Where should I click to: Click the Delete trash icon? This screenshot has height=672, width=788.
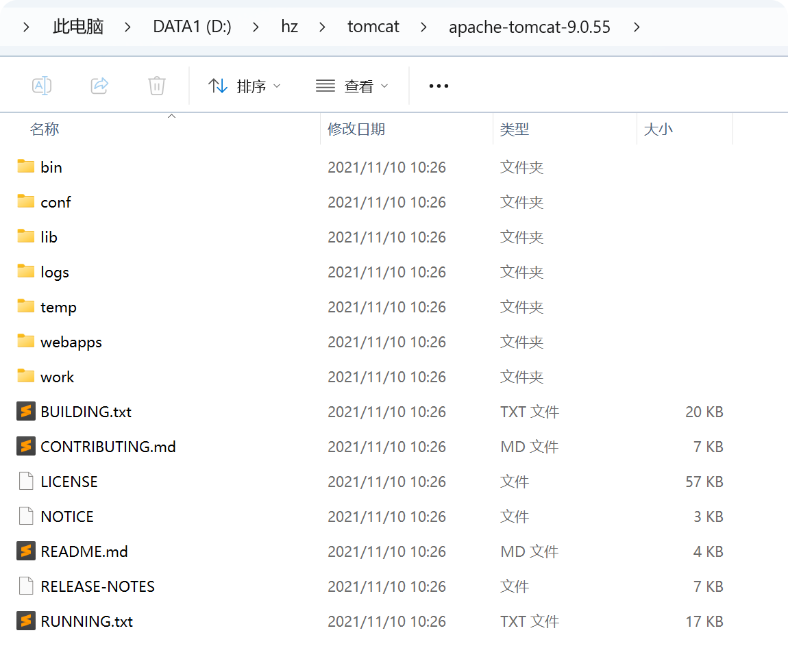click(x=157, y=86)
